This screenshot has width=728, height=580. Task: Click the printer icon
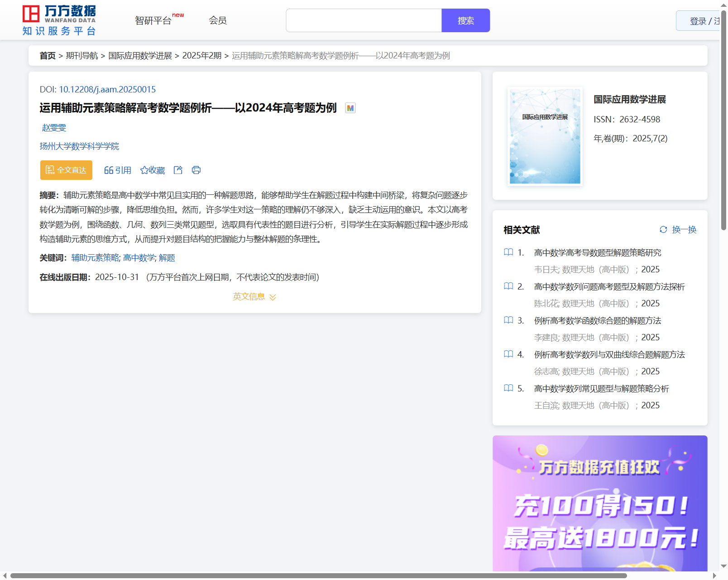[x=196, y=170]
